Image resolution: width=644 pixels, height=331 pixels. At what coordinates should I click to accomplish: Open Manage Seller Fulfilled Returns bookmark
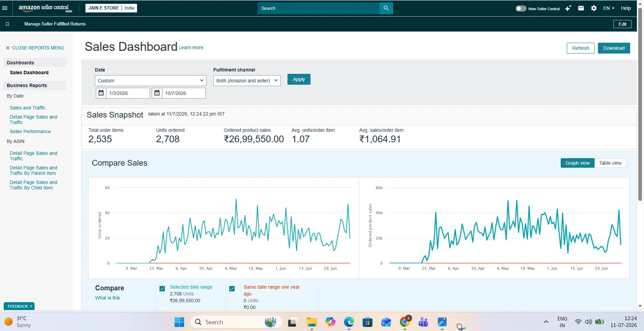coord(55,24)
